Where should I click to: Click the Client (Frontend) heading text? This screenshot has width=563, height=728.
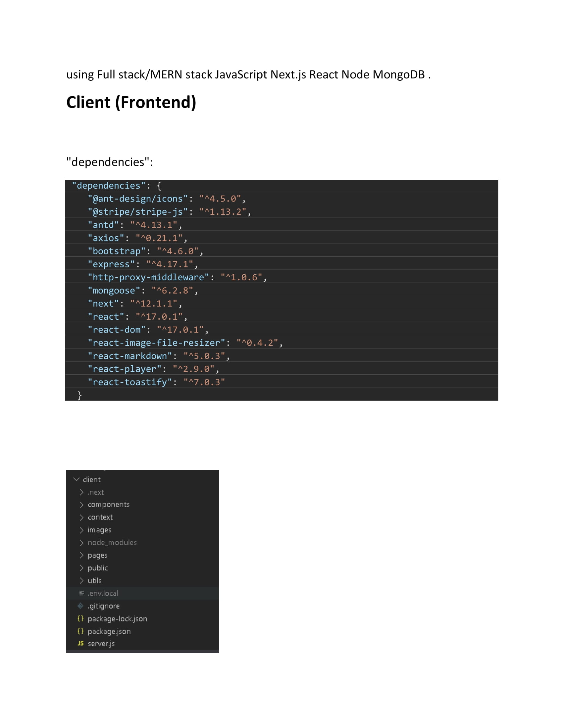131,102
